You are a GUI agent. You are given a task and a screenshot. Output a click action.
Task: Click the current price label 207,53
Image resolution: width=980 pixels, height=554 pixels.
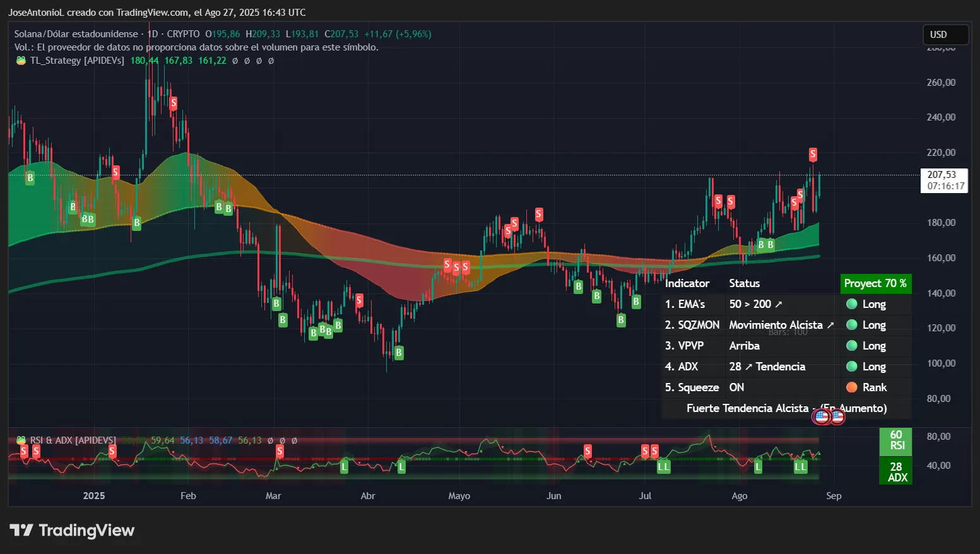click(x=943, y=175)
